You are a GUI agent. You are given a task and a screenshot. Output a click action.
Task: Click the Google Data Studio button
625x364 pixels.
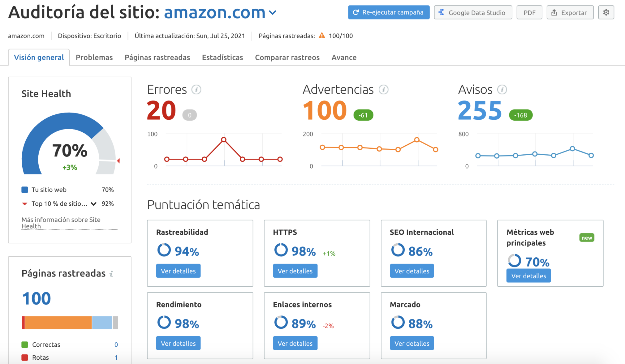coord(473,12)
